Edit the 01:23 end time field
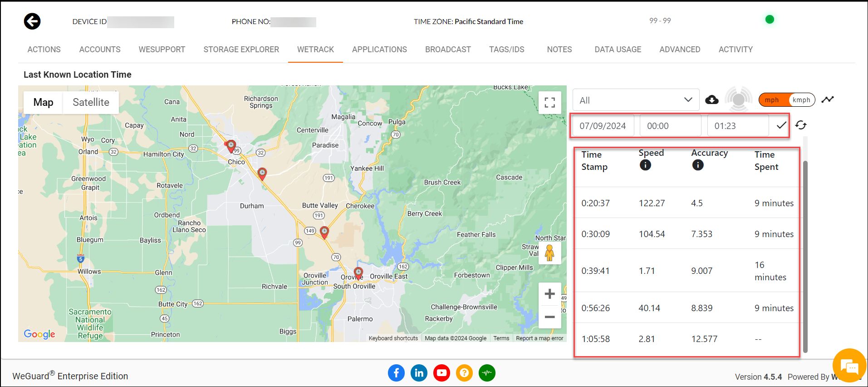868x387 pixels. pyautogui.click(x=738, y=126)
